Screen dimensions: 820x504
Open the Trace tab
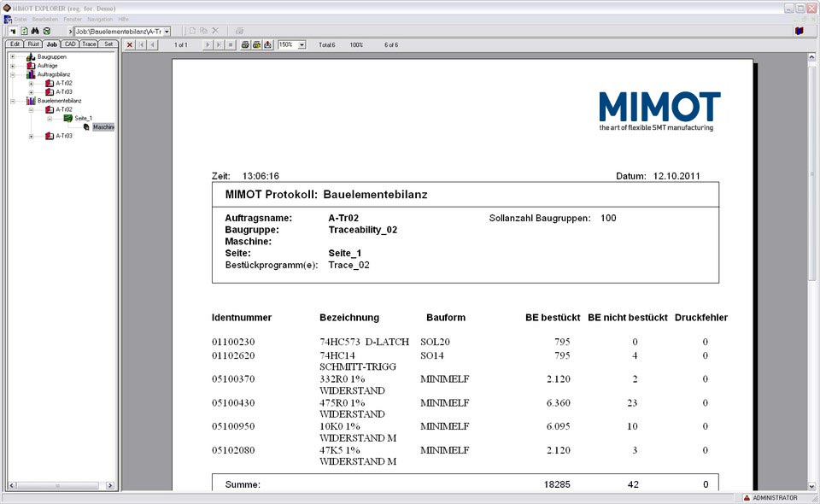(89, 44)
